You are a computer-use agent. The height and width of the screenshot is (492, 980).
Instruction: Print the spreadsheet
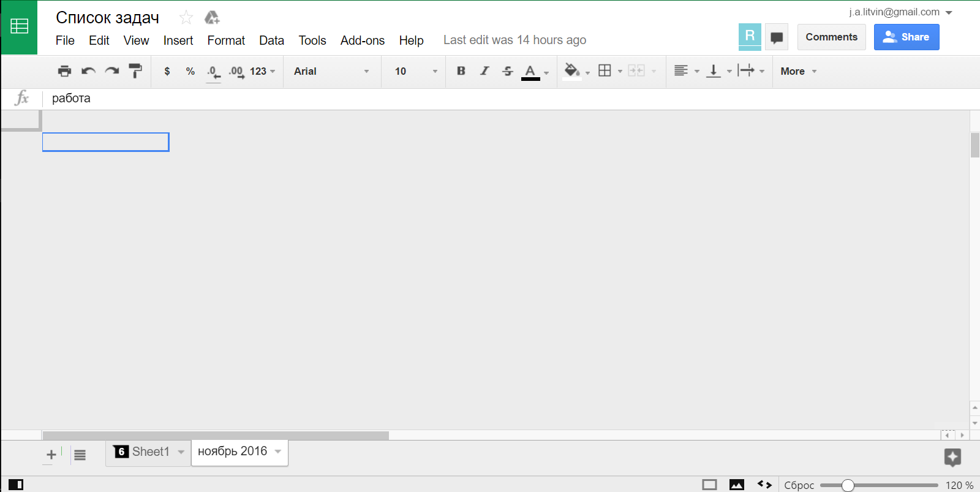click(x=64, y=71)
